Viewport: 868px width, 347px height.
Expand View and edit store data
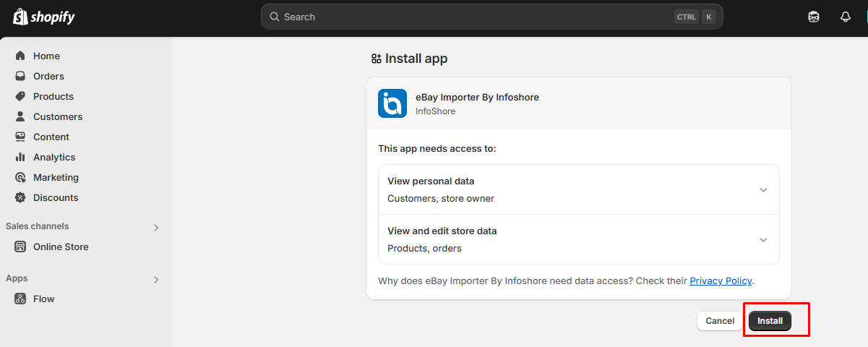[x=579, y=239]
